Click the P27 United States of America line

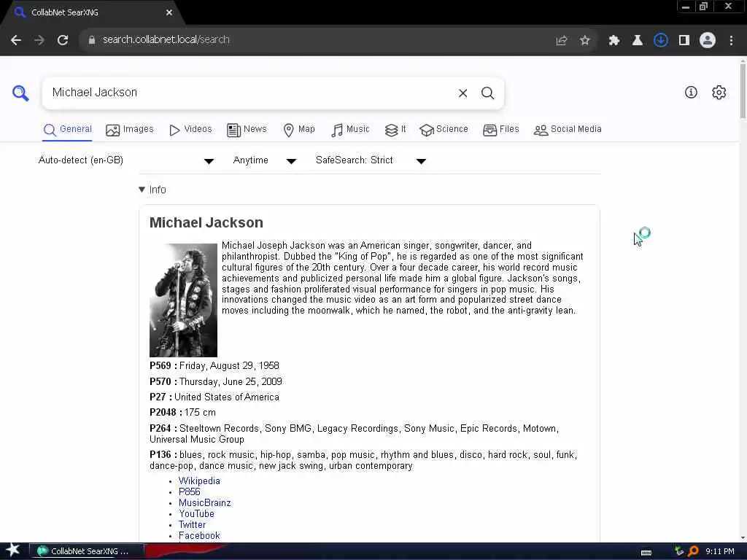pos(214,397)
